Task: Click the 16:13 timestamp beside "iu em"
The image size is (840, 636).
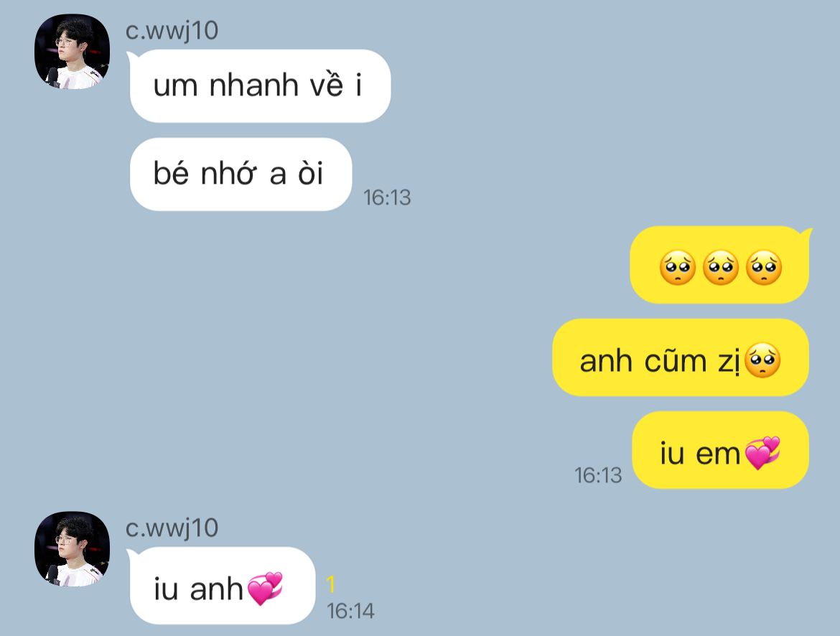Action: 598,475
